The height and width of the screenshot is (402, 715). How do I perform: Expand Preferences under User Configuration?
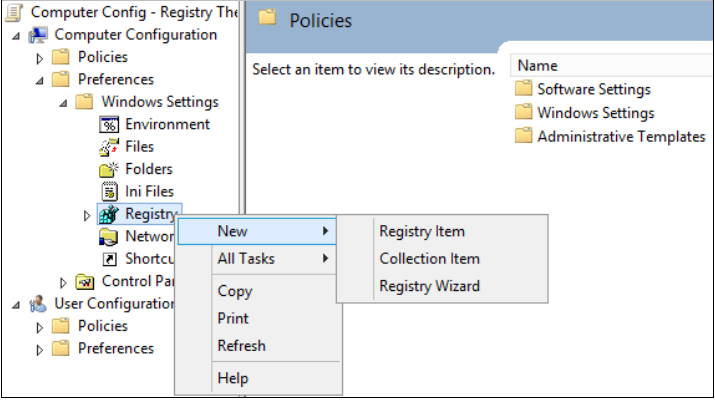(x=41, y=349)
